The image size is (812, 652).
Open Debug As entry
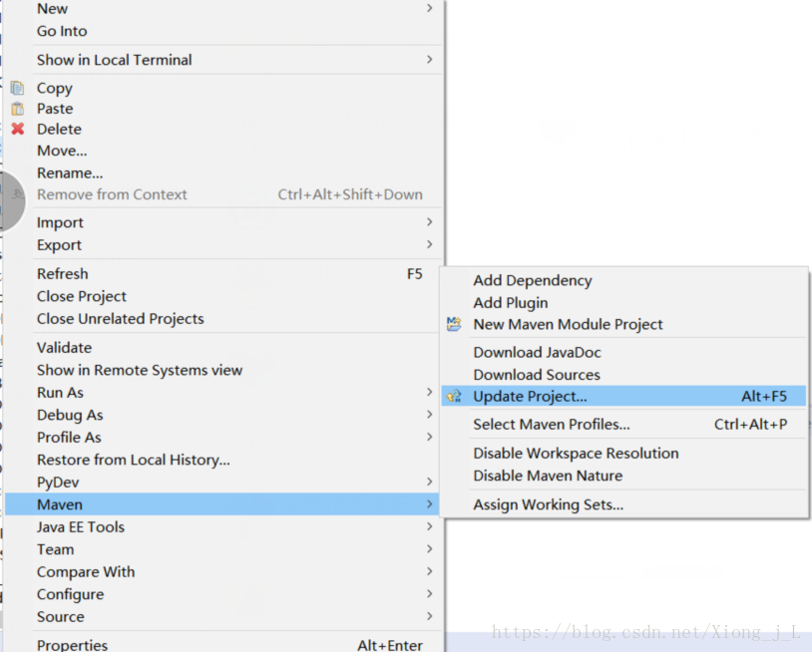[x=224, y=415]
